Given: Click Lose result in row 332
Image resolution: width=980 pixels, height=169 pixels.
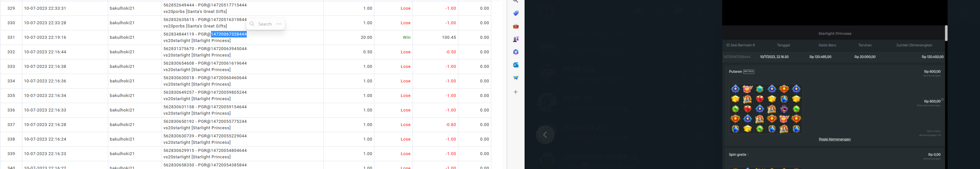Looking at the screenshot, I should pos(406,52).
